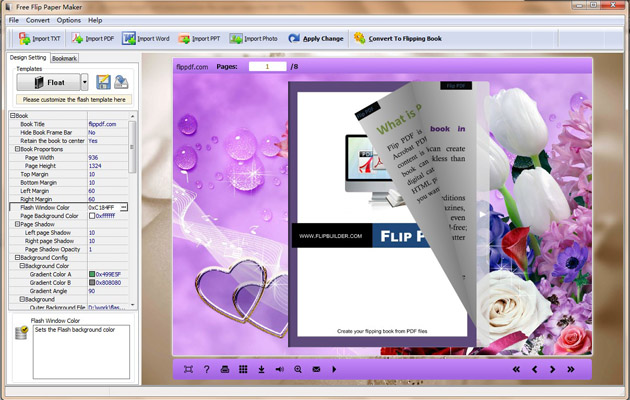Click the Gradient Color A swatch
Screen dimensions: 630x400
[x=92, y=274]
